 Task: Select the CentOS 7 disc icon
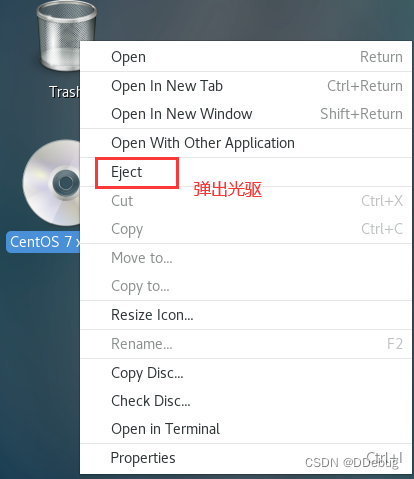(51, 183)
